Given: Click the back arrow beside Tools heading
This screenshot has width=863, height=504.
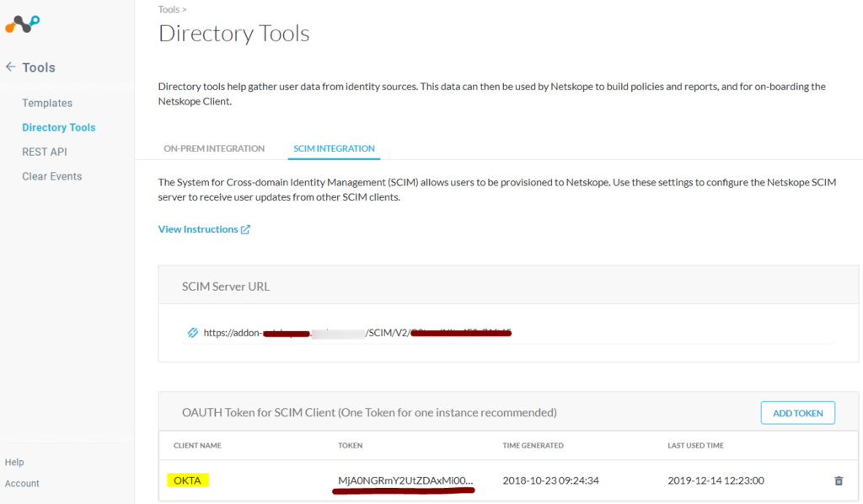Looking at the screenshot, I should (10, 67).
